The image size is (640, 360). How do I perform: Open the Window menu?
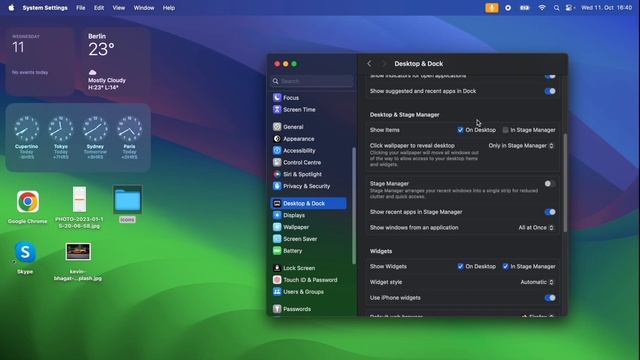tap(144, 8)
